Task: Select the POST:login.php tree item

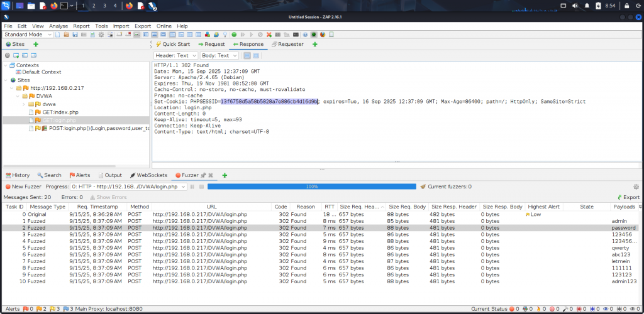Action: click(89, 128)
